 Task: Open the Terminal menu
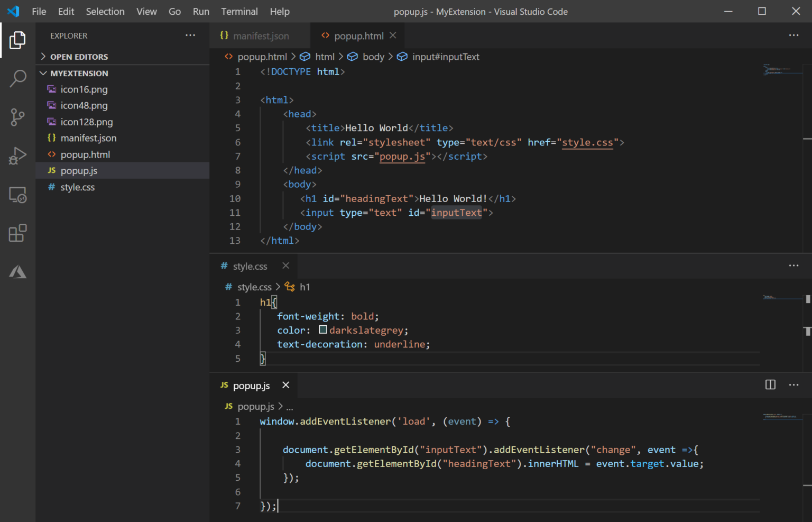tap(239, 11)
